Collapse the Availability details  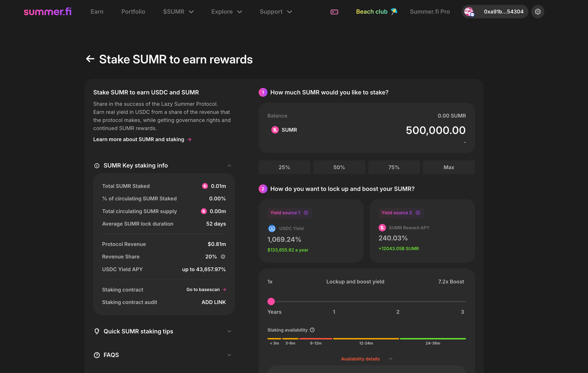pyautogui.click(x=391, y=359)
